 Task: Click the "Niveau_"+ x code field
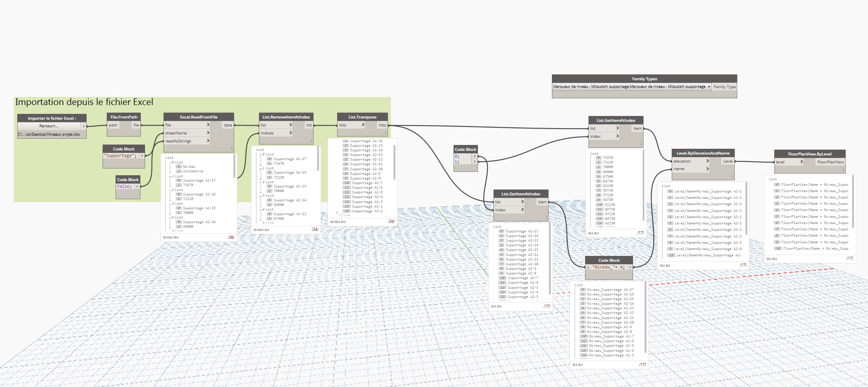(x=608, y=267)
